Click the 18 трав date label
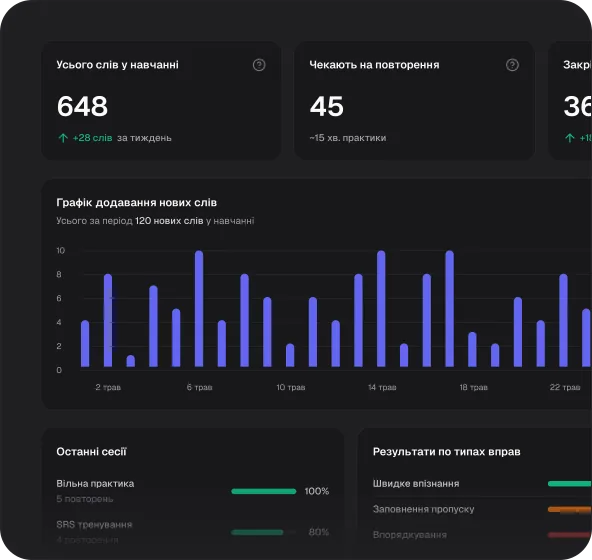Screen dimensions: 592x560 [x=473, y=387]
